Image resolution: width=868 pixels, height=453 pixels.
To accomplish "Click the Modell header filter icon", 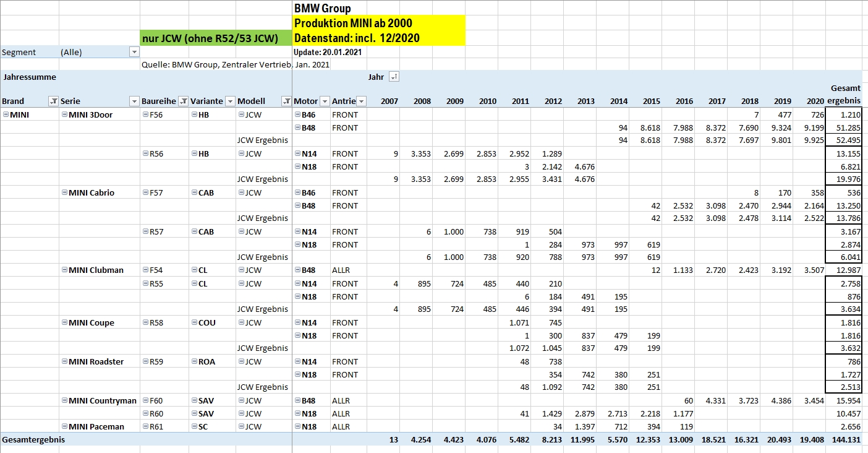I will coord(286,101).
